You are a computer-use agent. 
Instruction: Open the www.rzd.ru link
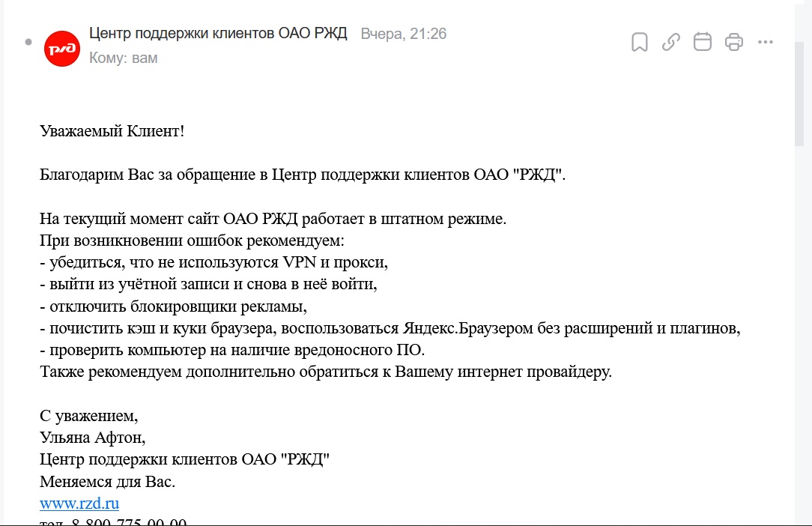[79, 503]
